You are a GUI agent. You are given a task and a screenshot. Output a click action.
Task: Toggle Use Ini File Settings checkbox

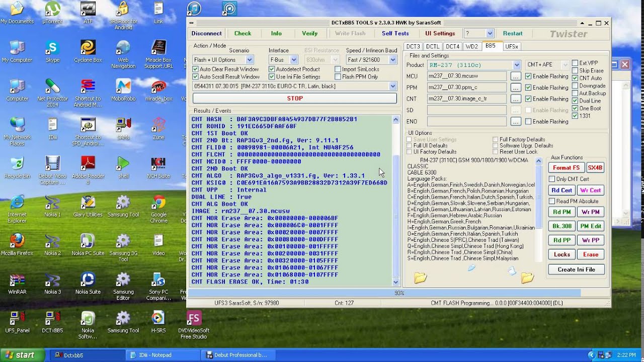pyautogui.click(x=272, y=77)
